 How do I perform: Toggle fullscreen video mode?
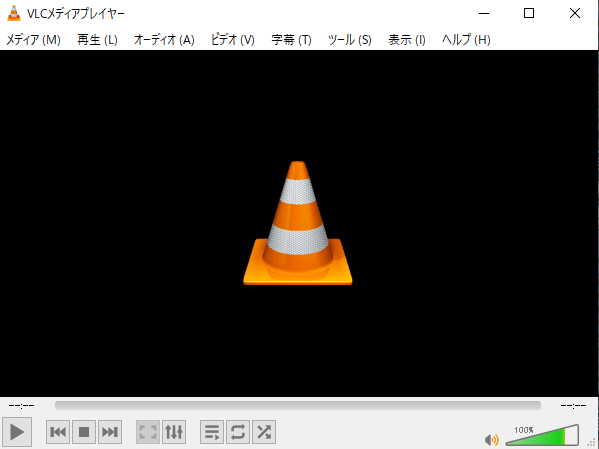click(148, 432)
